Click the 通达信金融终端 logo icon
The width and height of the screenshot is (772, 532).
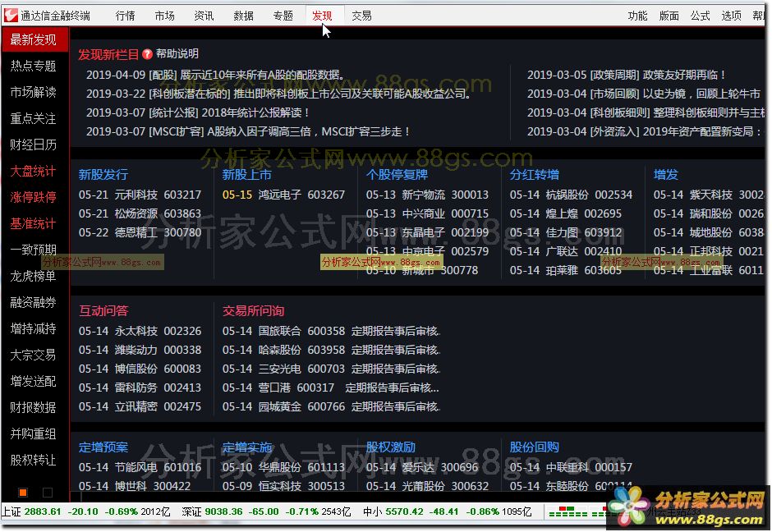[11, 16]
